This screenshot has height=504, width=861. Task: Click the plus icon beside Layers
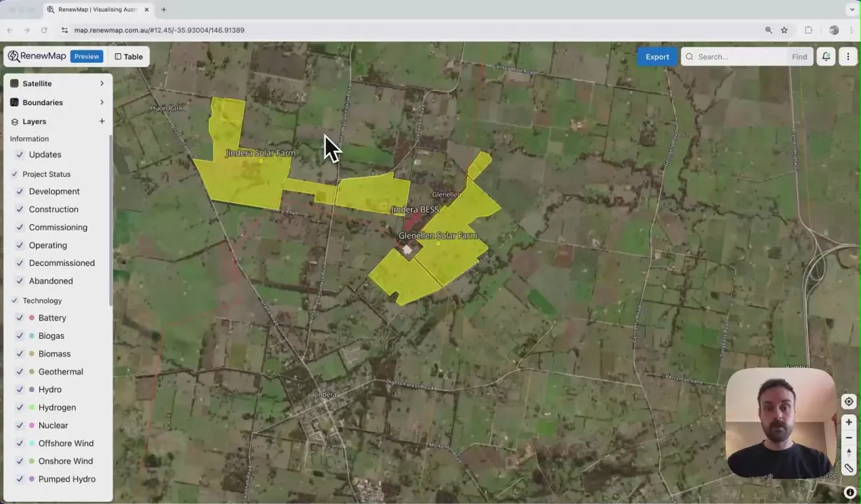tap(102, 121)
